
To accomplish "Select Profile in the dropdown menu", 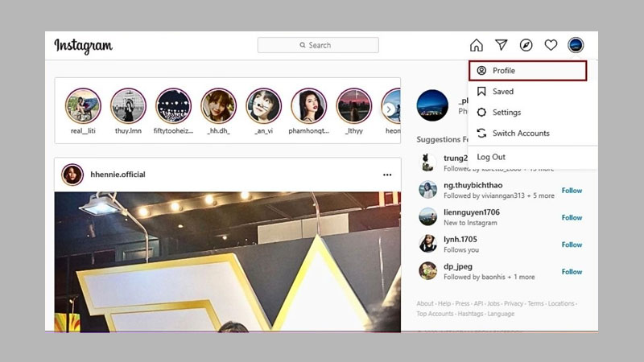I will coord(528,71).
